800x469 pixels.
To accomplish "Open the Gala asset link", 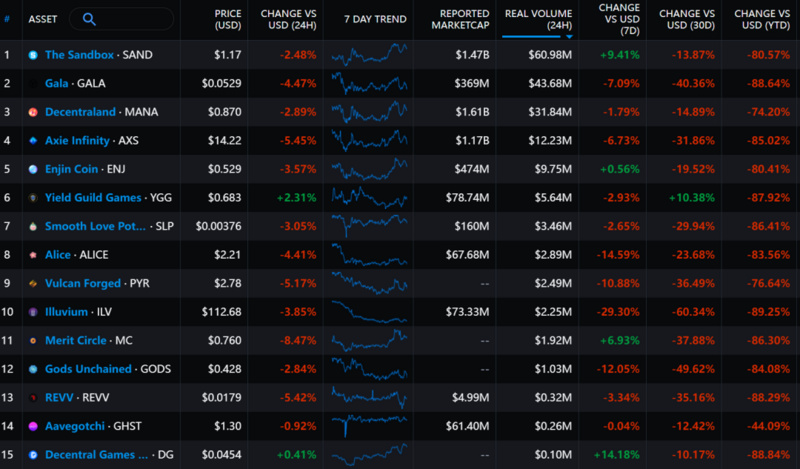I will click(57, 84).
